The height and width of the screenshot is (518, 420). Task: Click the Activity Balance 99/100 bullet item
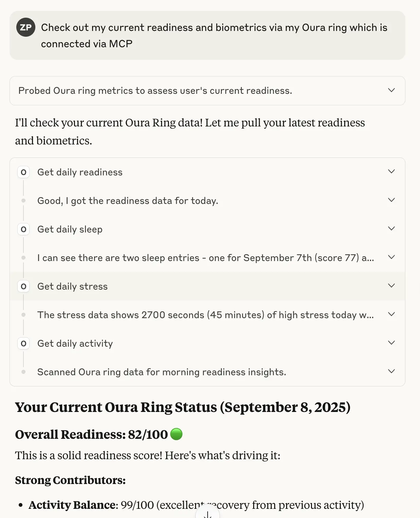(196, 505)
